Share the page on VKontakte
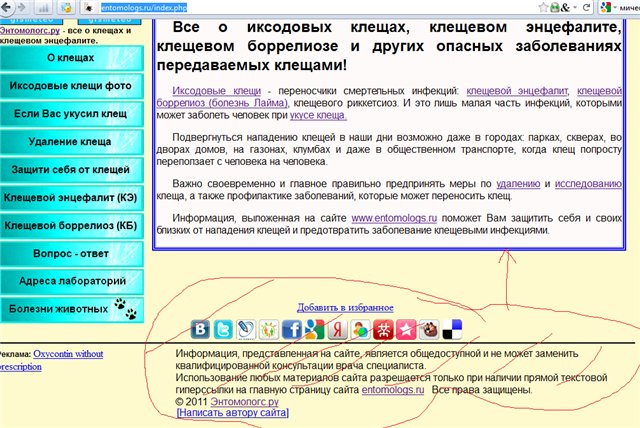 (200, 329)
